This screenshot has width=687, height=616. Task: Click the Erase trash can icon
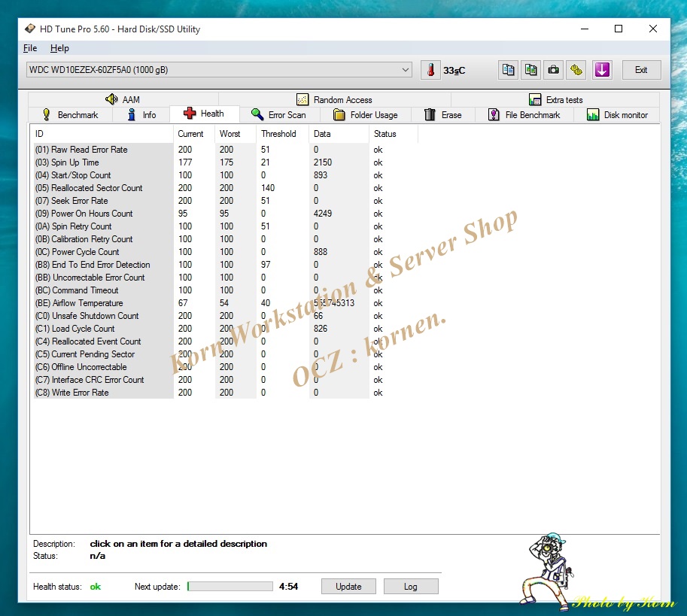pyautogui.click(x=430, y=115)
